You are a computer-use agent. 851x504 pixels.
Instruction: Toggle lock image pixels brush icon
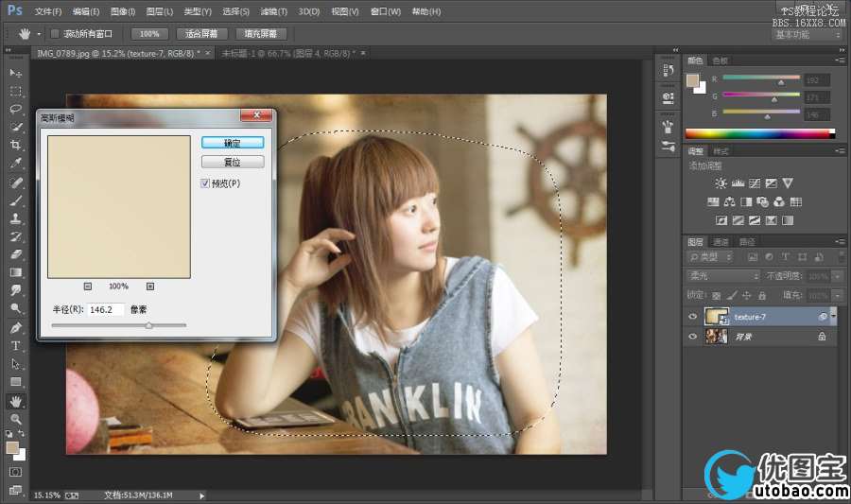click(732, 296)
